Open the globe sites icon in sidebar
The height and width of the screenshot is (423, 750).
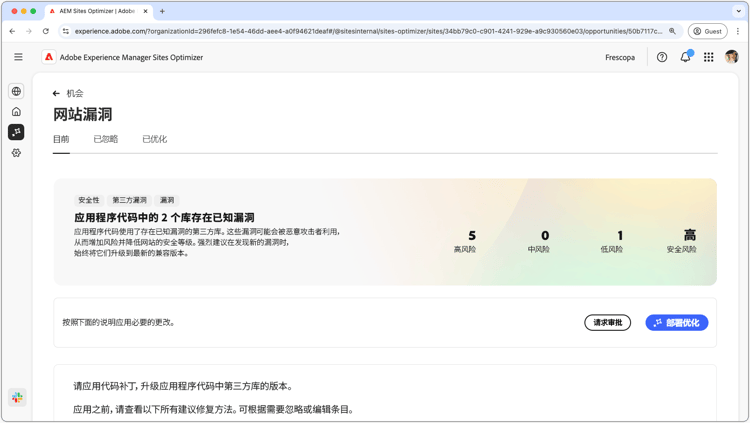[16, 91]
